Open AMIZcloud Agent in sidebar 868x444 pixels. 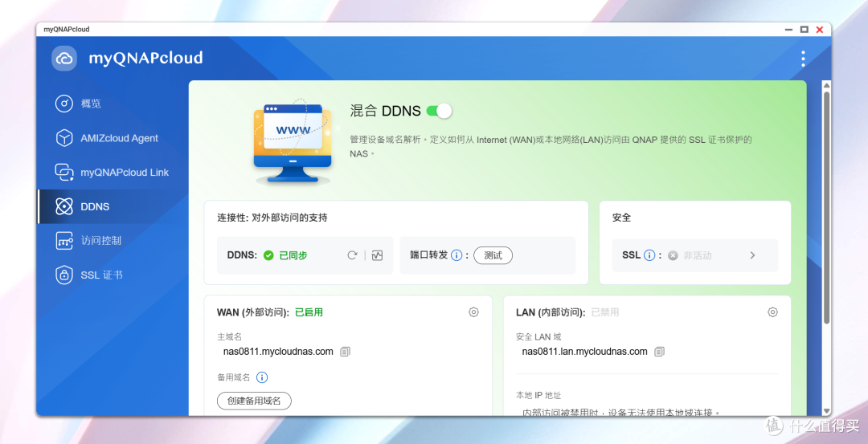[x=113, y=137]
